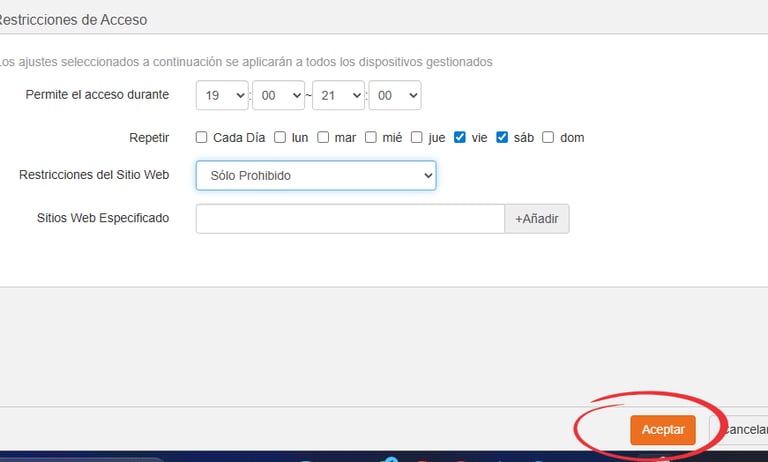Image resolution: width=768 pixels, height=462 pixels.
Task: Open the start hour dropdown showing 19
Action: (x=222, y=95)
